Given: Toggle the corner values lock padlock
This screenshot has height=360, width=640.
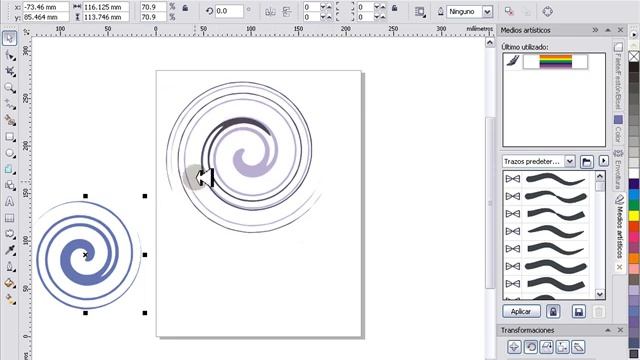Looking at the screenshot, I should coord(394,8).
